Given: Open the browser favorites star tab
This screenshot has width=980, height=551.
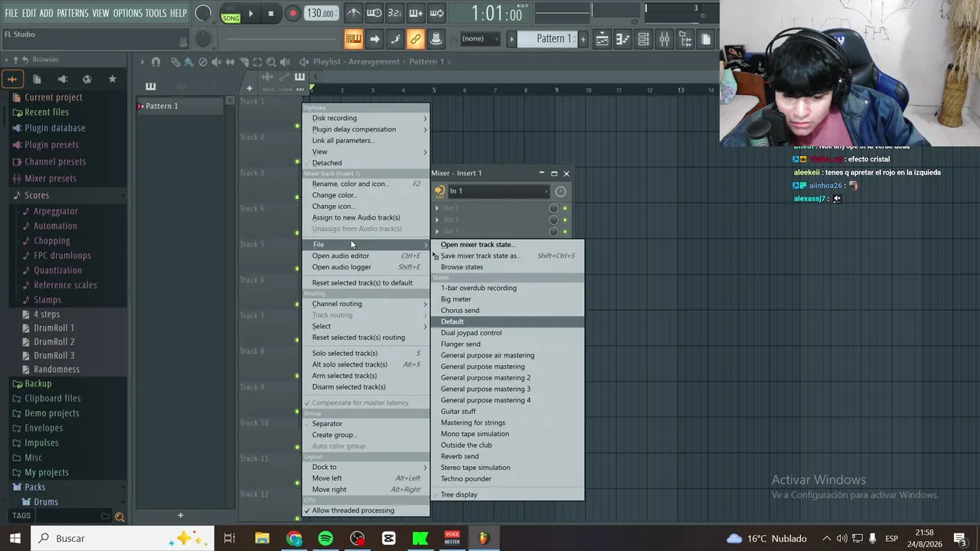Looking at the screenshot, I should [113, 79].
